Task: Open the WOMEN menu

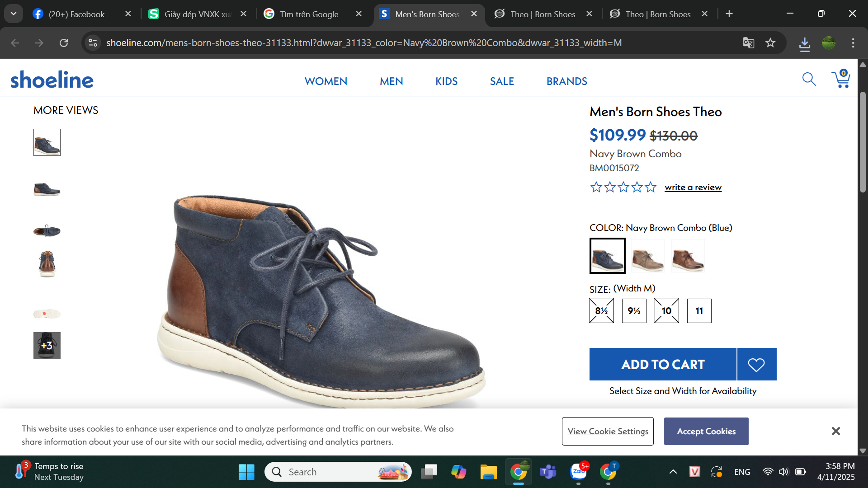Action: tap(326, 81)
